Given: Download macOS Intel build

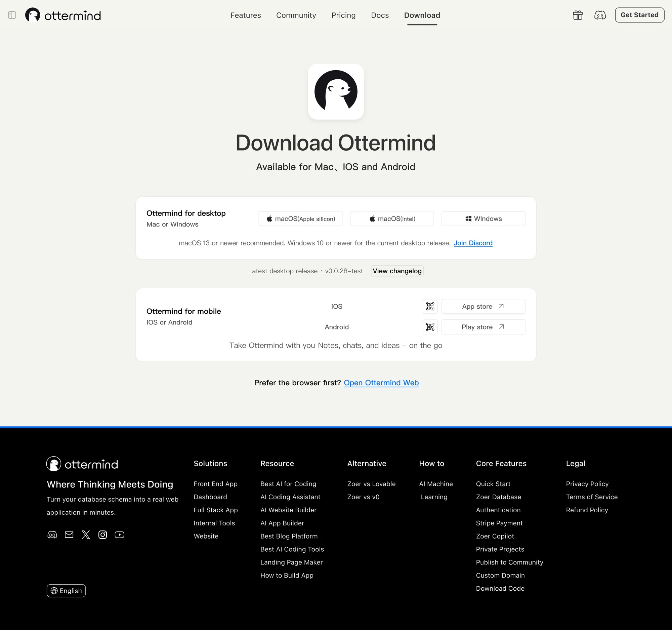Looking at the screenshot, I should (x=392, y=219).
